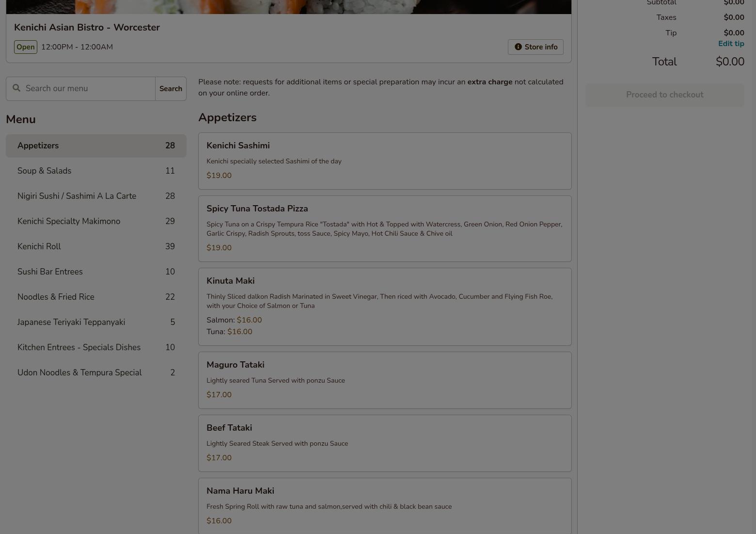The height and width of the screenshot is (534, 756).
Task: Type in the Search our menu field
Action: pyautogui.click(x=88, y=89)
